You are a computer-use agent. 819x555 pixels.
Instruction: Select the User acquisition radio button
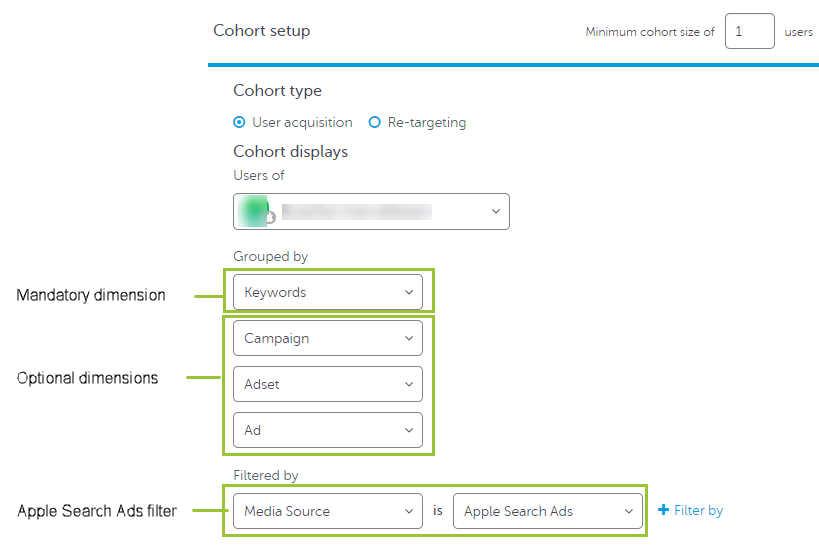(239, 123)
